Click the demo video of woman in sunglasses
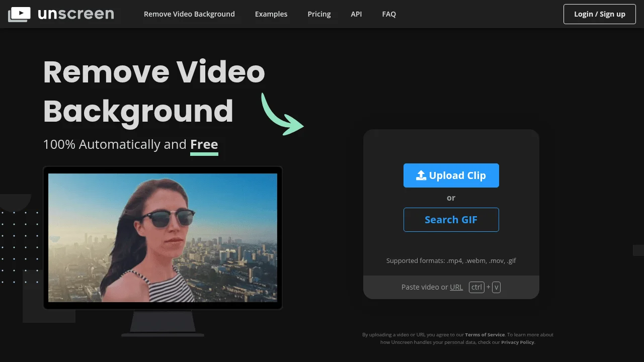 pyautogui.click(x=163, y=237)
